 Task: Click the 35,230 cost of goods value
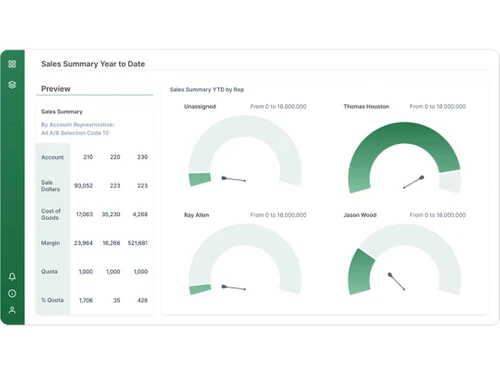point(111,214)
